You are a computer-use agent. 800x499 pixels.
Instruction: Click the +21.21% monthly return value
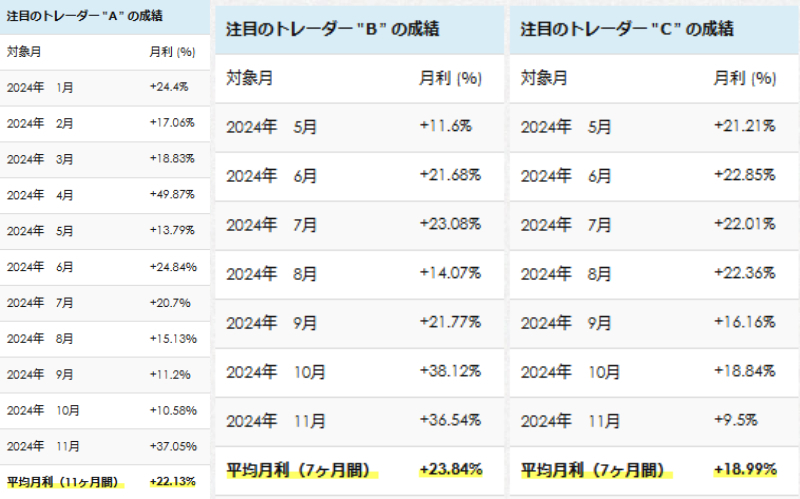(744, 126)
